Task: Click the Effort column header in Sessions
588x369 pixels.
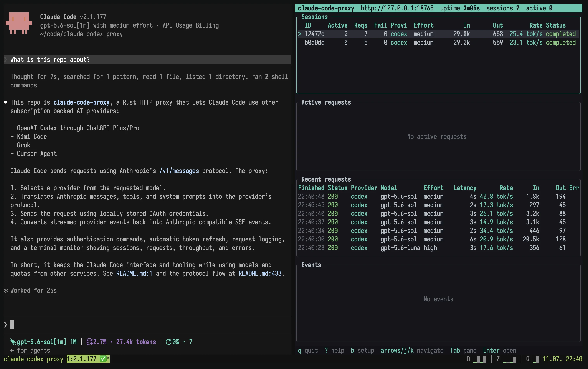Action: point(423,25)
